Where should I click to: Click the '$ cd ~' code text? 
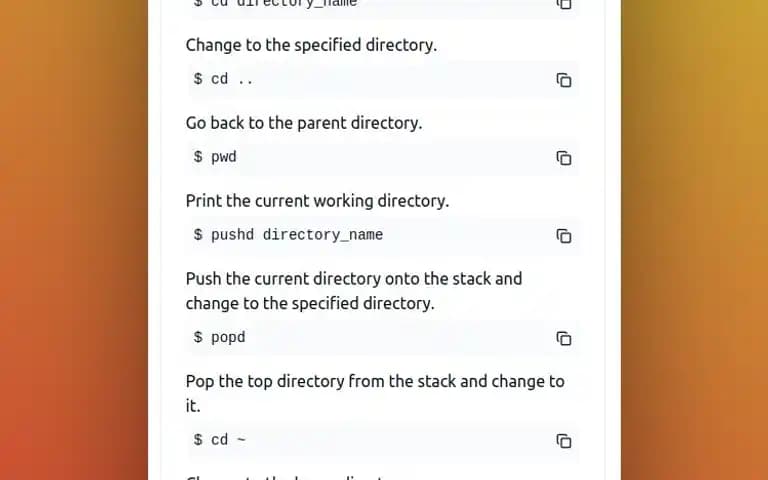coord(219,439)
